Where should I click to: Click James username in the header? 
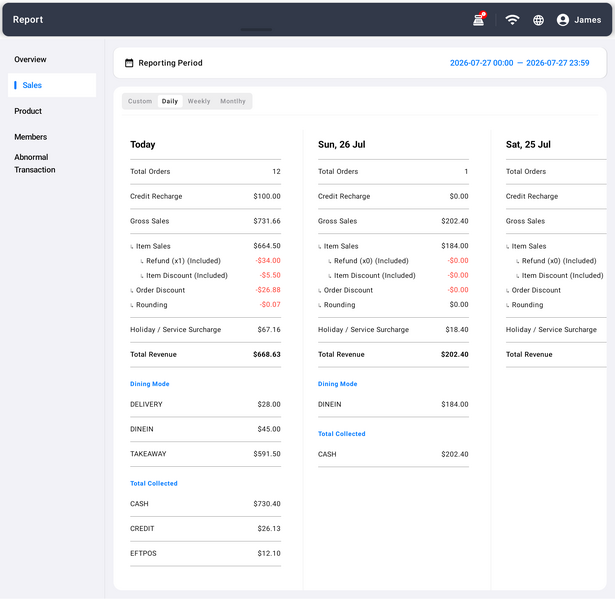(588, 20)
